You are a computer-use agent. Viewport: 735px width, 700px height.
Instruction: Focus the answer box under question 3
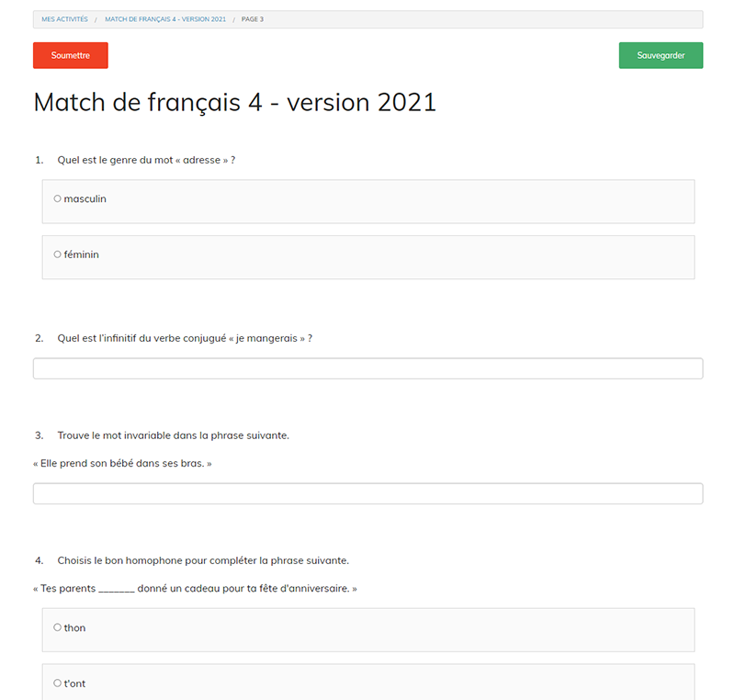[367, 493]
